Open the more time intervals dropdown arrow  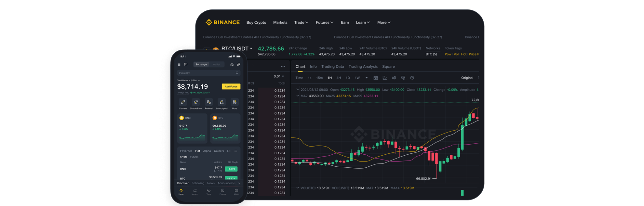367,78
